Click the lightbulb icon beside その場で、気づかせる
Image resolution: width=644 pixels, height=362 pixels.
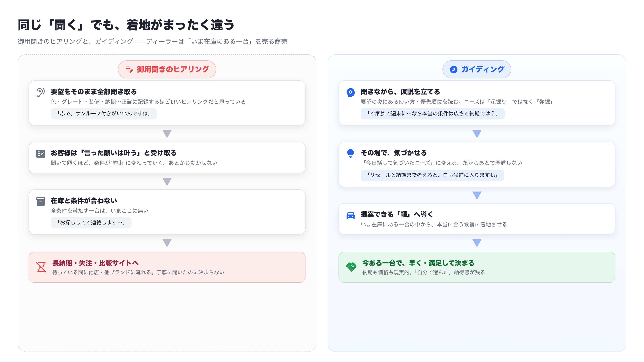click(x=351, y=153)
